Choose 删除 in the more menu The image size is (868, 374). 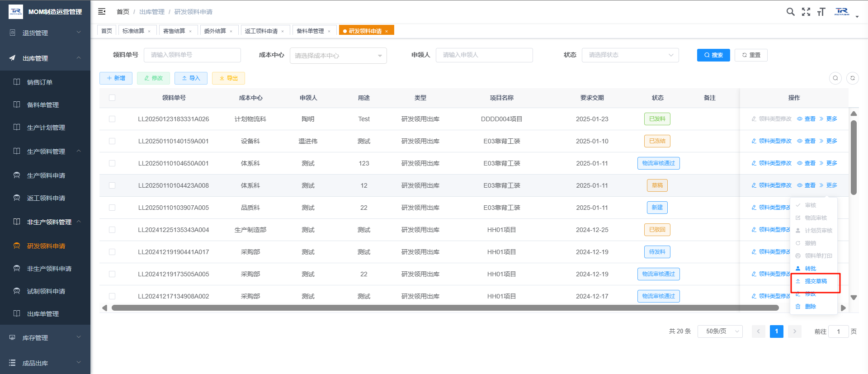click(810, 307)
